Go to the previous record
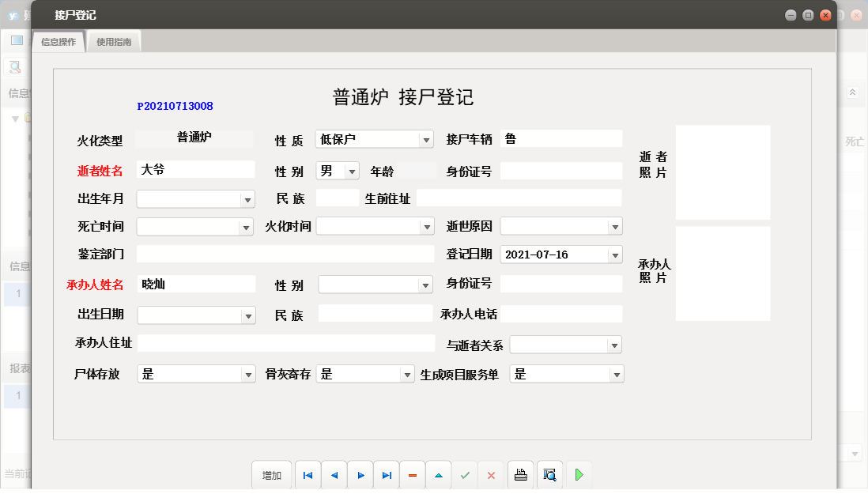The height and width of the screenshot is (494, 868). click(x=334, y=474)
